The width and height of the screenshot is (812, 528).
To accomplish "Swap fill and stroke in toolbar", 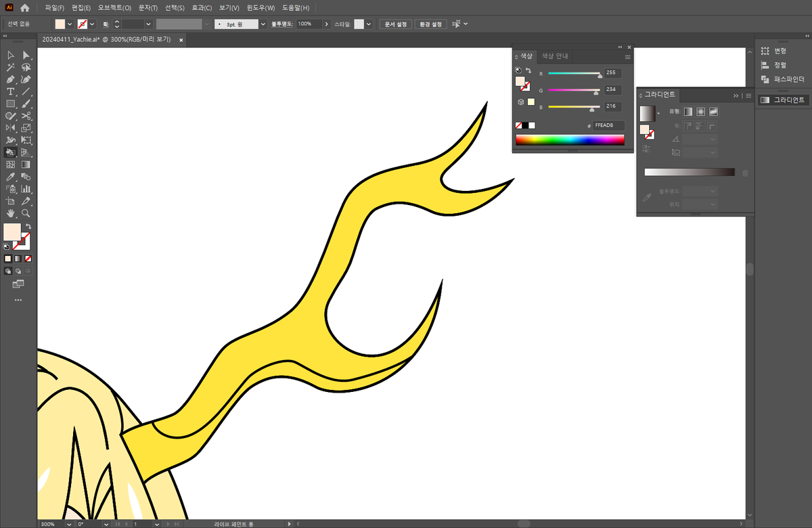I will tap(28, 227).
